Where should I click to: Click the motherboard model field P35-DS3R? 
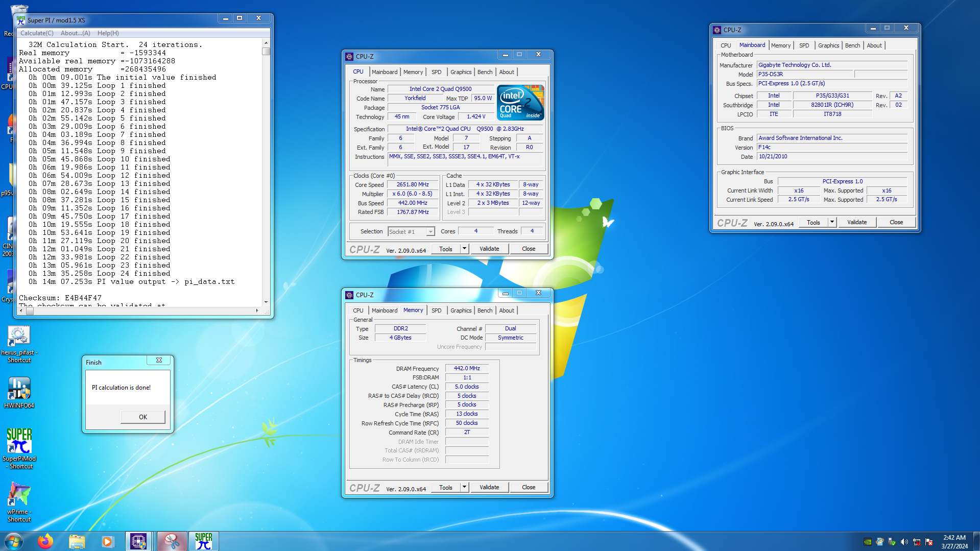click(x=805, y=75)
